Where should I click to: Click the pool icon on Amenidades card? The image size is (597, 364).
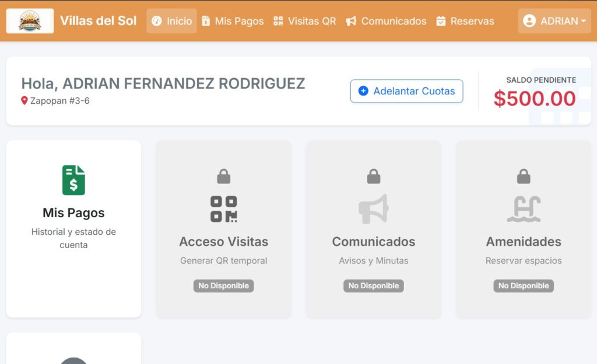click(523, 208)
